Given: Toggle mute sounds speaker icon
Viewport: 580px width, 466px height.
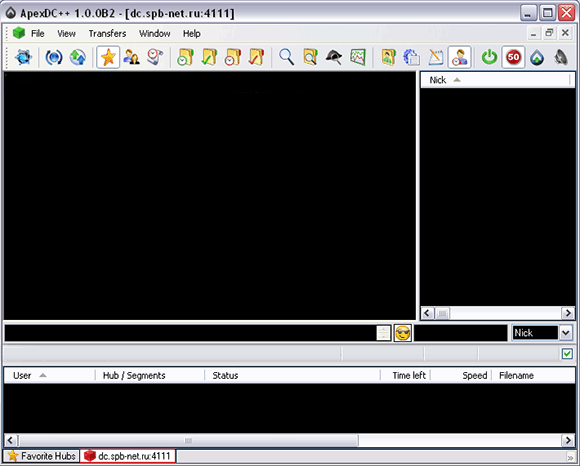Looking at the screenshot, I should pos(561,57).
